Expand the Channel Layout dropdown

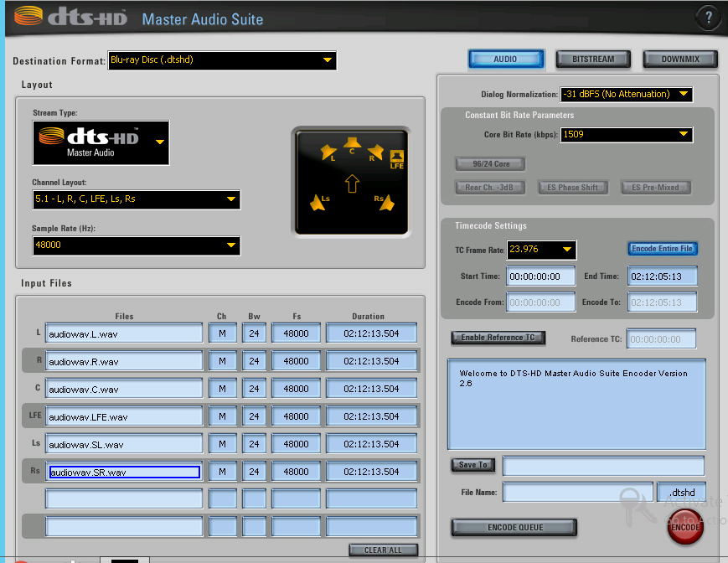pos(137,199)
